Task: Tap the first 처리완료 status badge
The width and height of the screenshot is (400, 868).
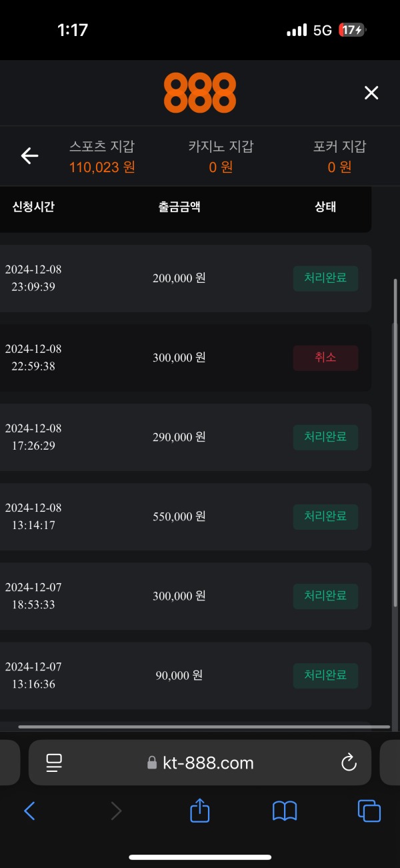Action: (x=325, y=278)
